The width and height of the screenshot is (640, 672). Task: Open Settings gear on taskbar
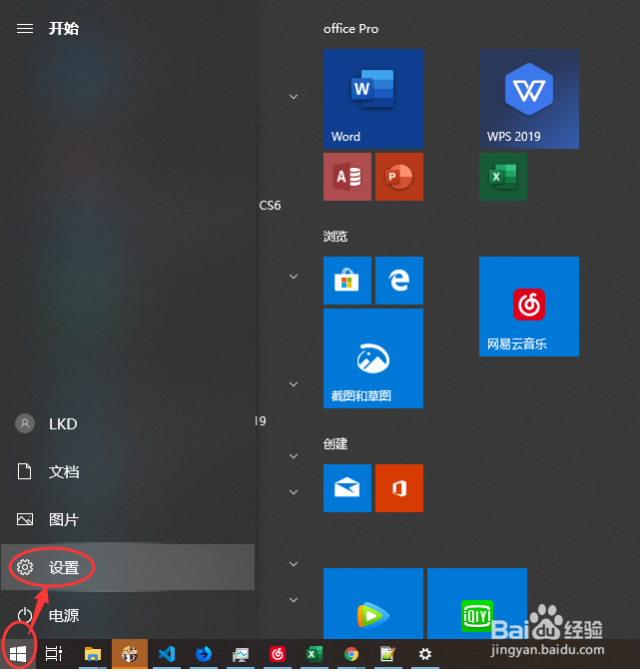point(424,654)
